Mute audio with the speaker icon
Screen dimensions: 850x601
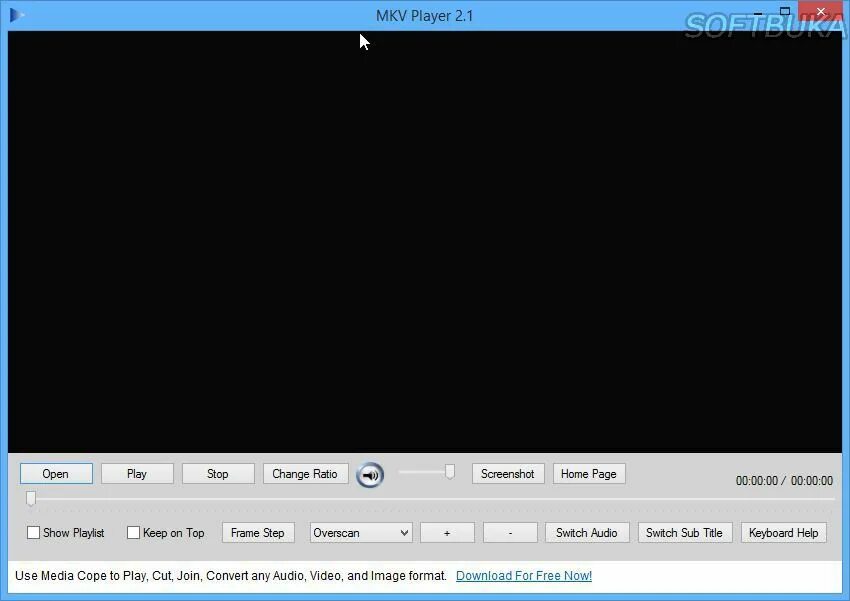click(x=370, y=475)
